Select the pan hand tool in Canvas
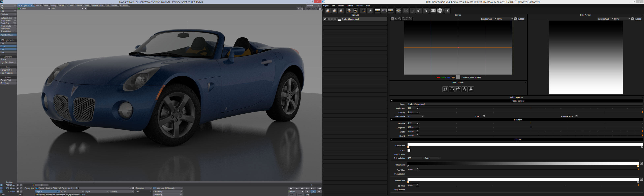Viewport: 644px width, 196px height. [399, 19]
